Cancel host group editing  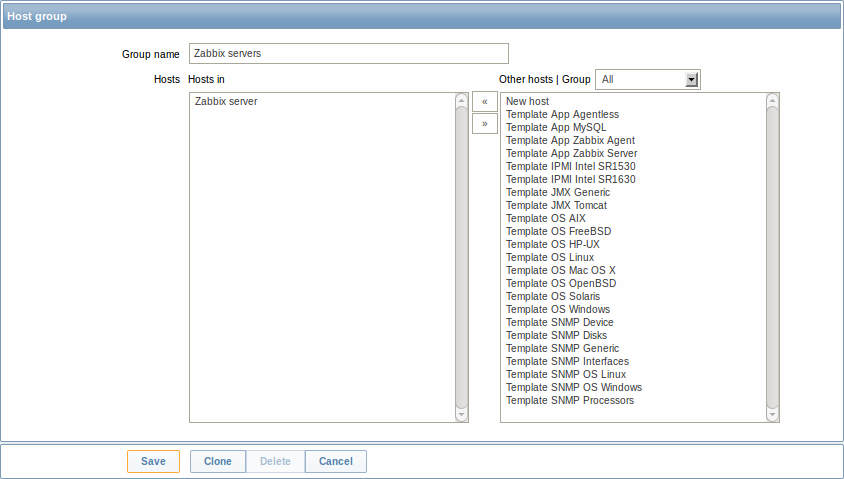click(x=336, y=461)
